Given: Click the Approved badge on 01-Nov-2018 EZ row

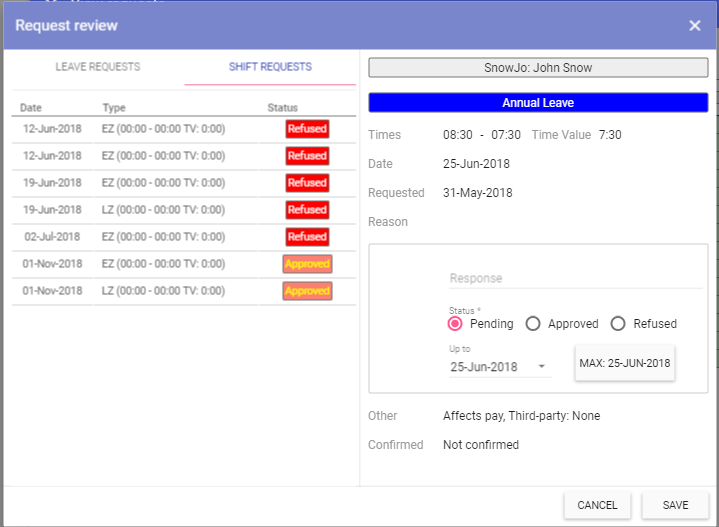Looking at the screenshot, I should tap(307, 264).
